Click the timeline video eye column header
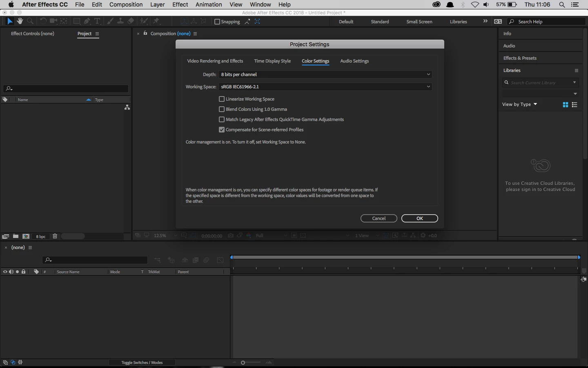The image size is (588, 368). [x=5, y=272]
